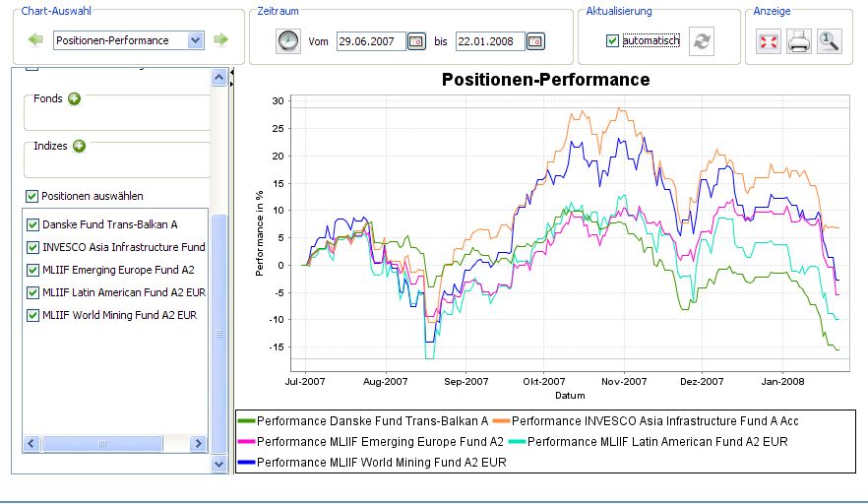Print the chart with the printer icon
868x504 pixels.
[x=799, y=41]
